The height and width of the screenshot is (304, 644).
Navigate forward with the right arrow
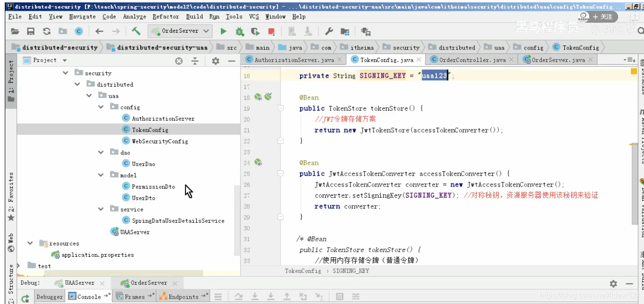116,31
